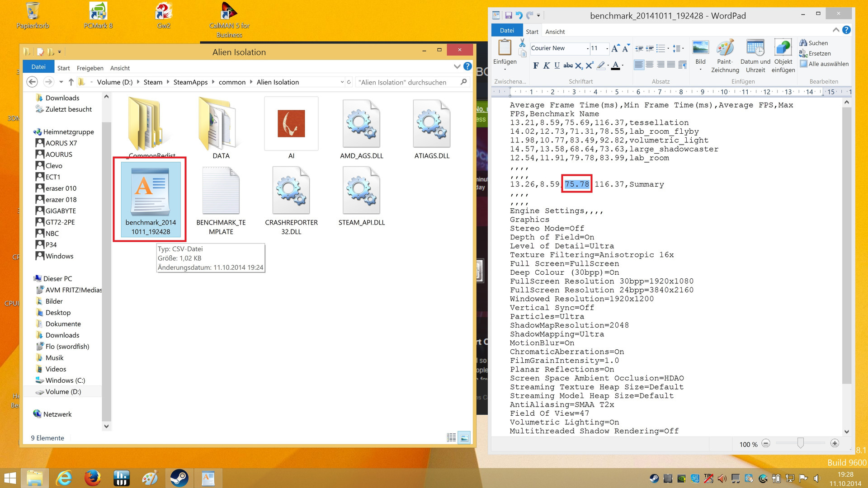This screenshot has width=868, height=488.
Task: Select the DATA folder
Action: pyautogui.click(x=221, y=128)
